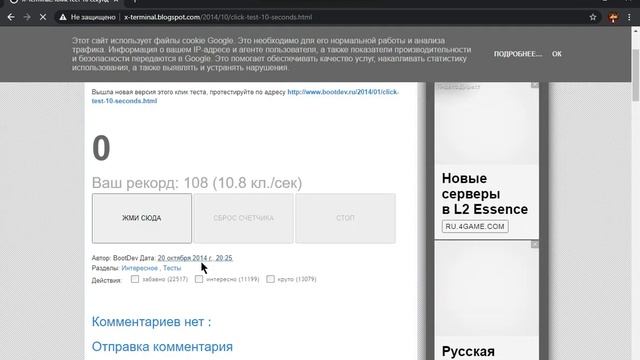Click the СТОП button
Screen dimensions: 640x360
(345, 218)
